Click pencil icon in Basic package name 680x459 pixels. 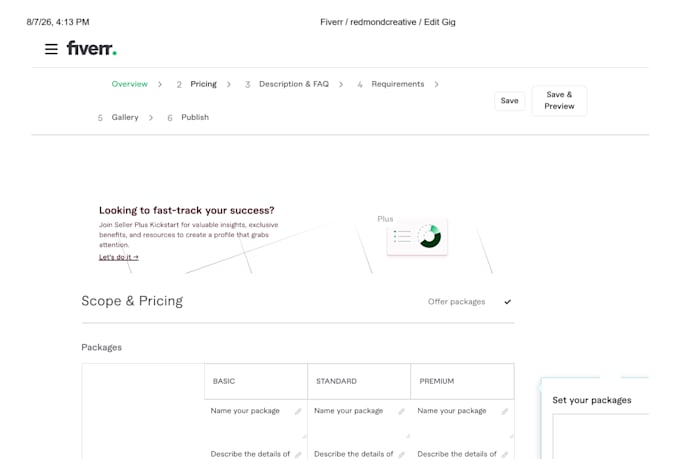(298, 411)
